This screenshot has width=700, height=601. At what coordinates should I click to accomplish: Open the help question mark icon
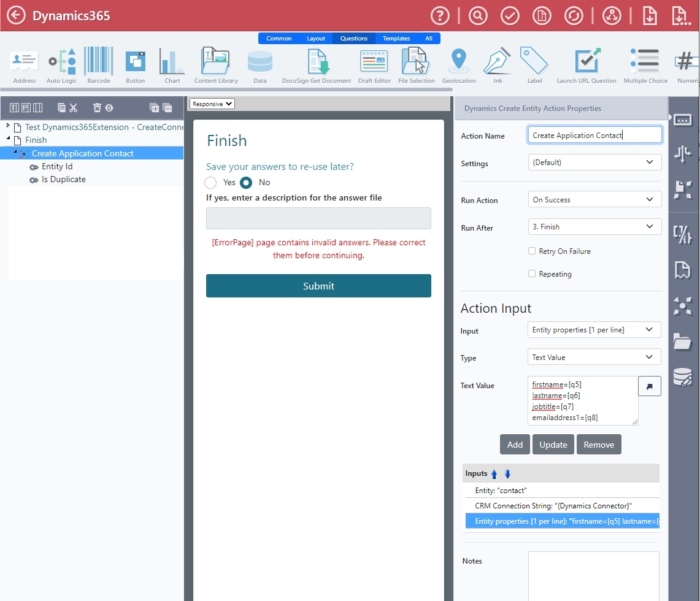pyautogui.click(x=440, y=16)
